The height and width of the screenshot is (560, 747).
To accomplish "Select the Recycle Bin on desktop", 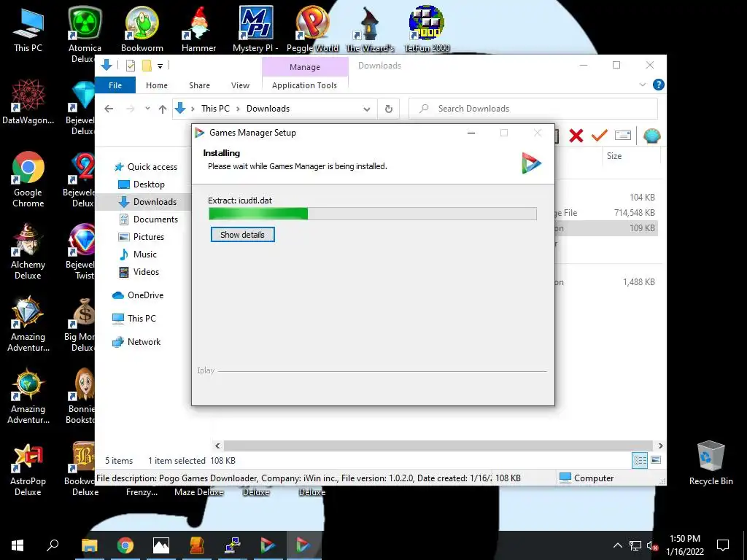I will coord(711,463).
